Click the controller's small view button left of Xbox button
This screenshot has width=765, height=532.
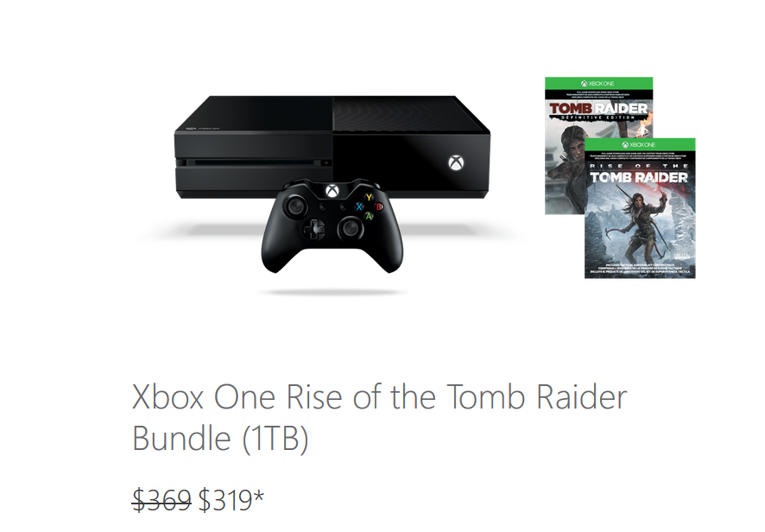pos(322,207)
